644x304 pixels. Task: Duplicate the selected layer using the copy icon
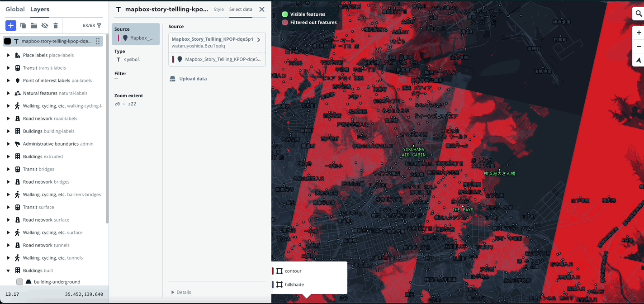pyautogui.click(x=23, y=25)
